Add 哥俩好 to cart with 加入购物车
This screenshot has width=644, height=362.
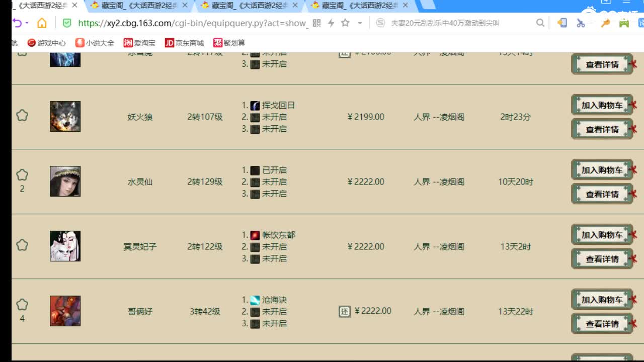point(602,300)
